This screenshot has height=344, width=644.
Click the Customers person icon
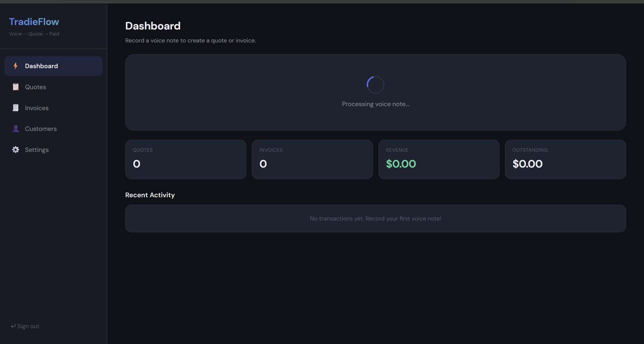pos(16,129)
